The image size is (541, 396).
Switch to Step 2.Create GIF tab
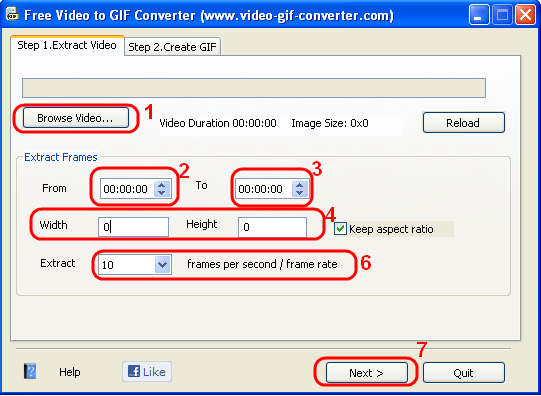coord(172,47)
